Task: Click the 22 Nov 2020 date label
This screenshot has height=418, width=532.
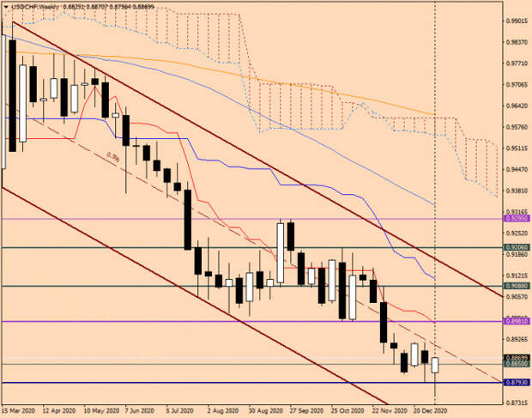Action: 390,410
